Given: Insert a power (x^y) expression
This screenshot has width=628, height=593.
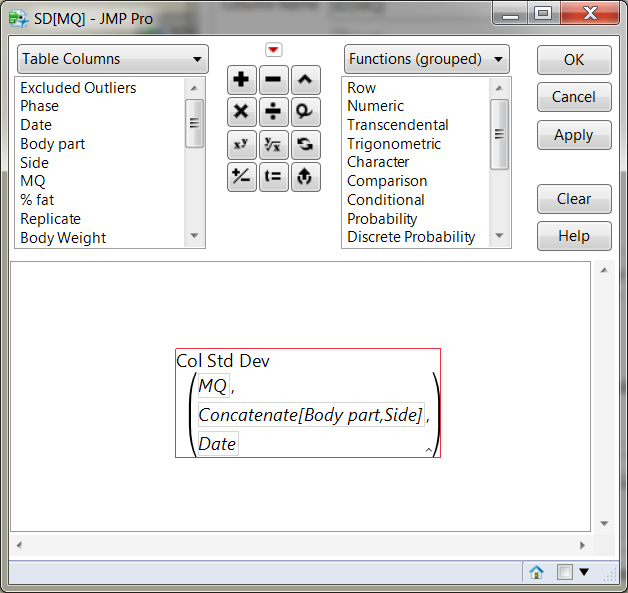Looking at the screenshot, I should pyautogui.click(x=241, y=144).
